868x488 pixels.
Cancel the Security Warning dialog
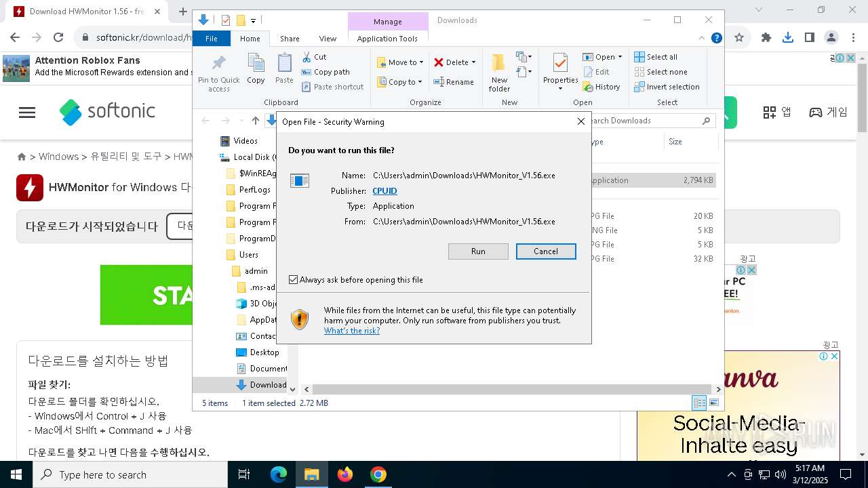(x=546, y=251)
